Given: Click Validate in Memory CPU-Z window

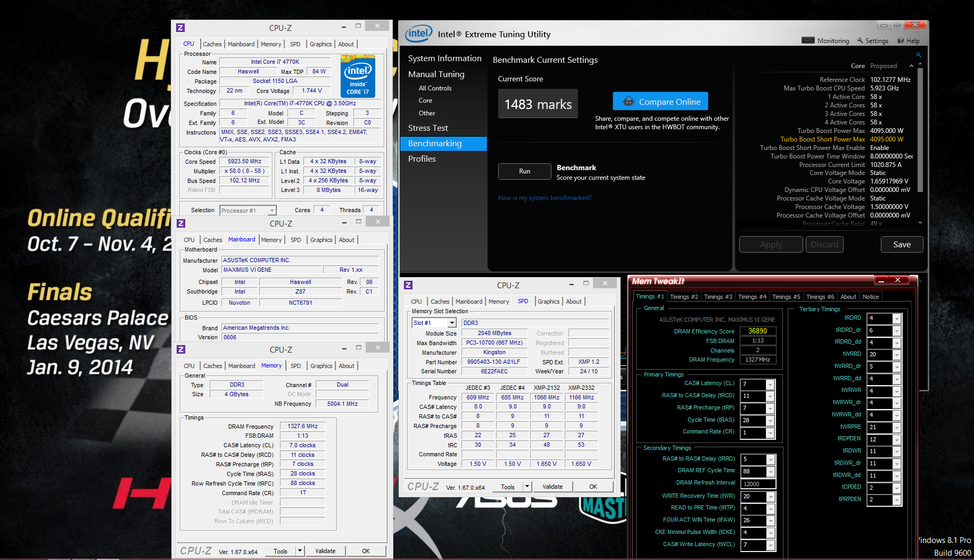Looking at the screenshot, I should (x=325, y=551).
